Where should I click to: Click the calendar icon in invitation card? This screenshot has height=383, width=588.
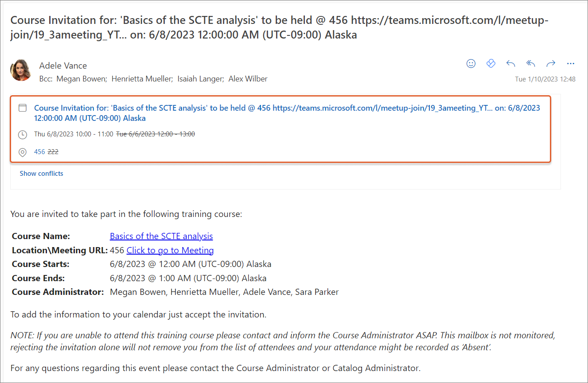click(23, 108)
